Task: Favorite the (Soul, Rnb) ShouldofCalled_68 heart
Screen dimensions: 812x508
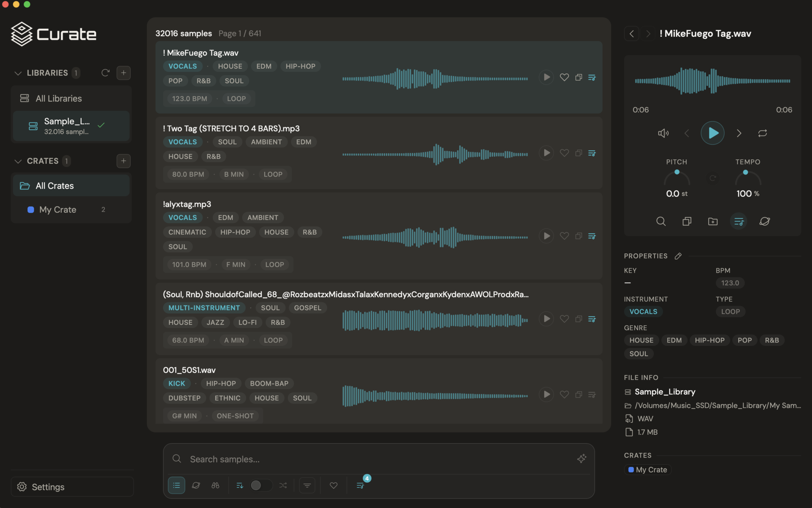Action: click(x=564, y=319)
